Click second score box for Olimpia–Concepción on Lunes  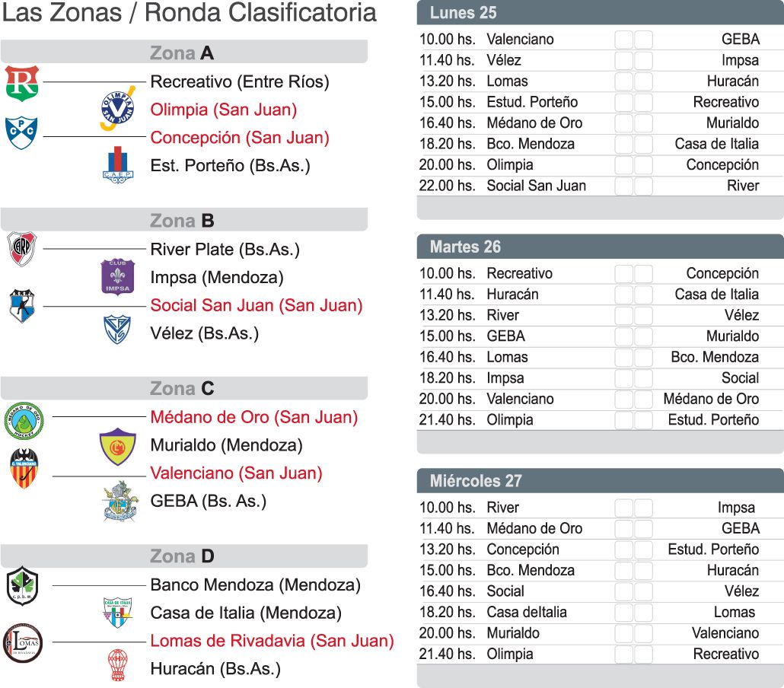tap(644, 165)
